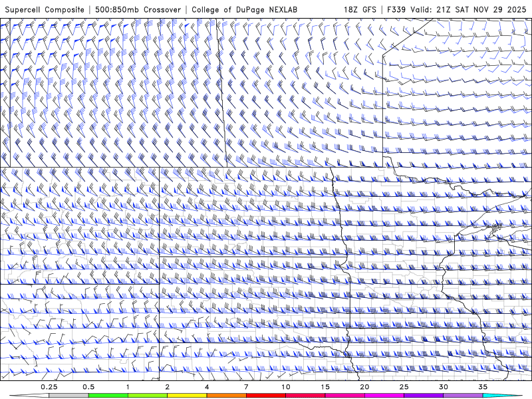Click the 'F339' forecast hour label
The image size is (532, 399).
coord(396,9)
